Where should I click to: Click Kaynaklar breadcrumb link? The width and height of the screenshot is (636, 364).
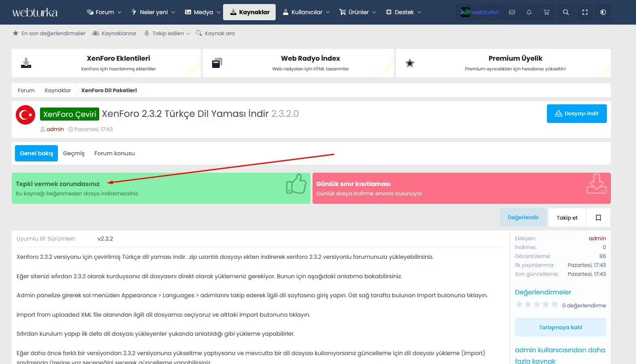[58, 90]
